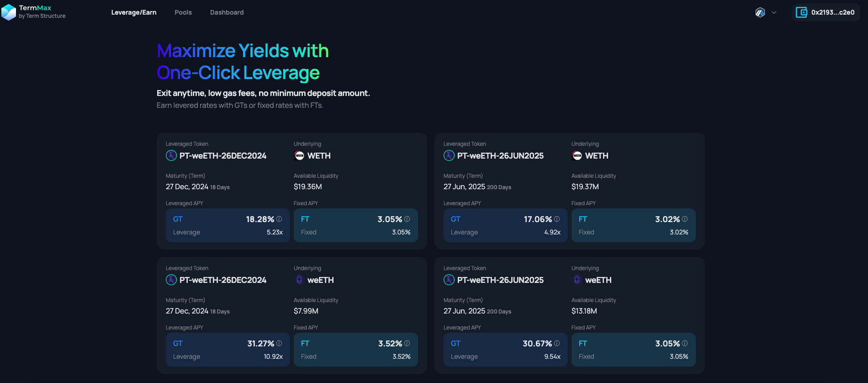Expand the network selector chevron
Viewport: 868px width, 383px height.
coord(774,12)
